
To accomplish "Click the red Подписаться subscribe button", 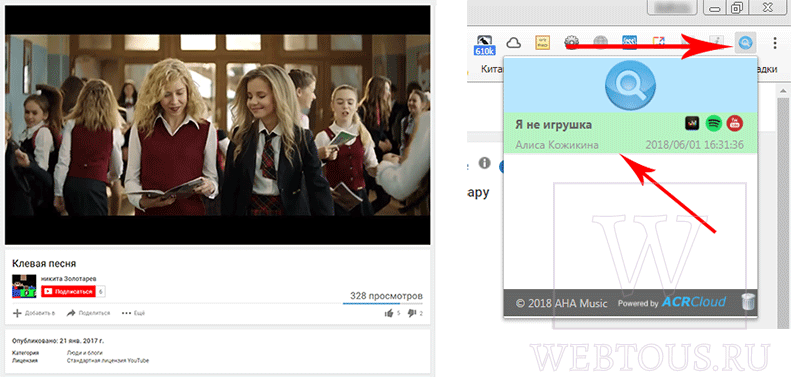I will pos(68,291).
